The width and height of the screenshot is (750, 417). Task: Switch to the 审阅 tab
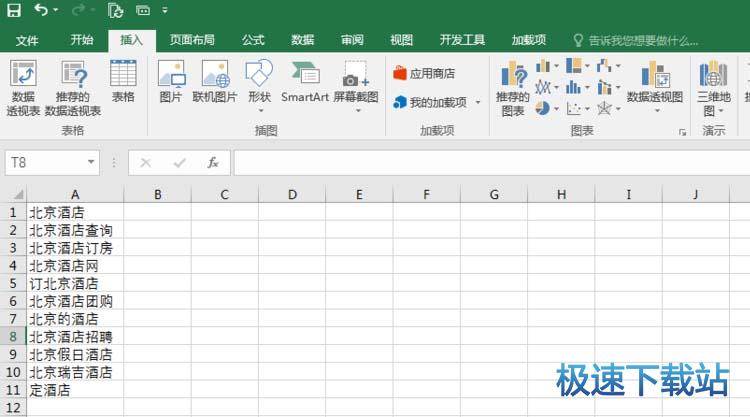(352, 40)
